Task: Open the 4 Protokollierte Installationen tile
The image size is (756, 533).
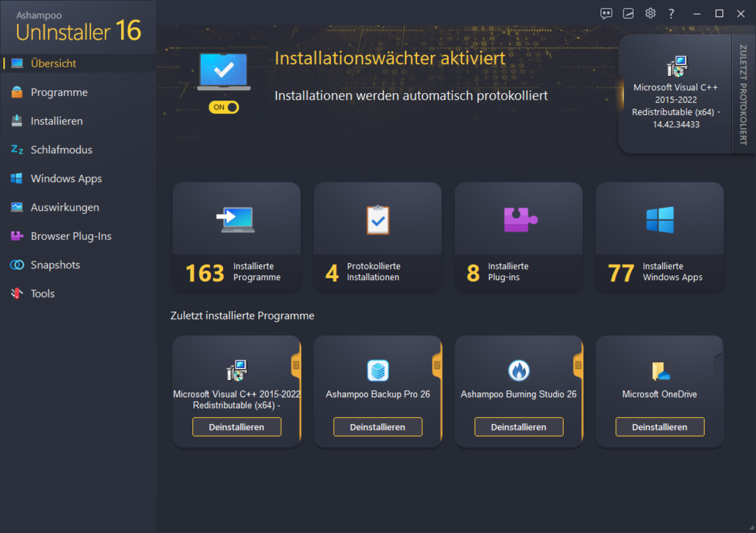Action: pos(377,236)
